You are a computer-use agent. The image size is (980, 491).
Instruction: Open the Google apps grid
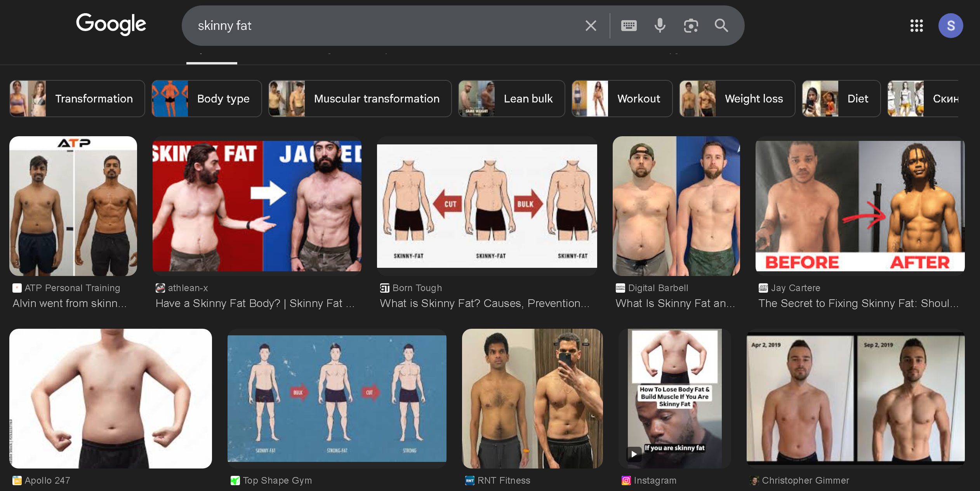coord(916,26)
